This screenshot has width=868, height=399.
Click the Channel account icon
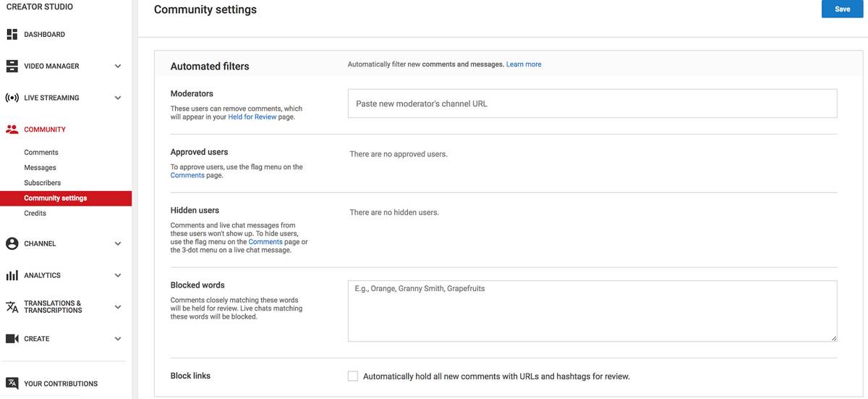click(x=12, y=244)
